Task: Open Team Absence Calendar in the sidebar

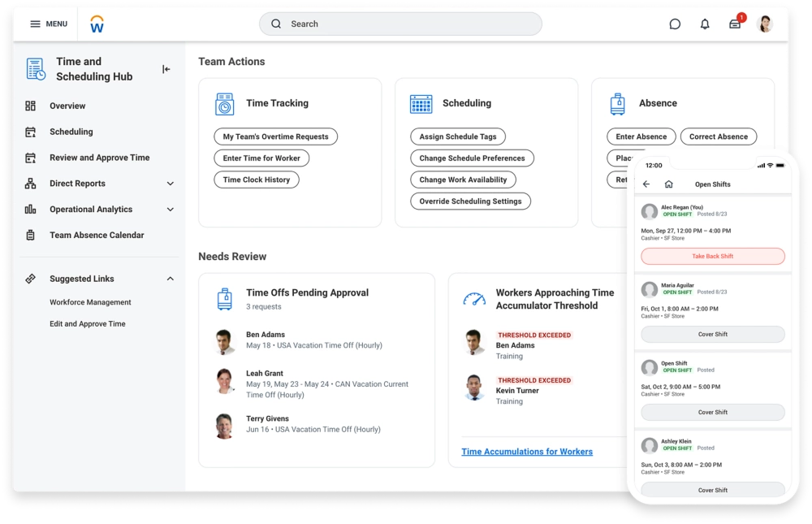Action: (x=97, y=236)
